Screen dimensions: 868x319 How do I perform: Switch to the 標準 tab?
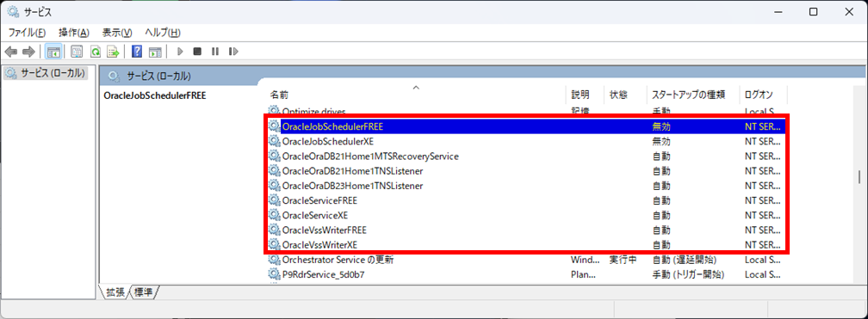tap(143, 291)
